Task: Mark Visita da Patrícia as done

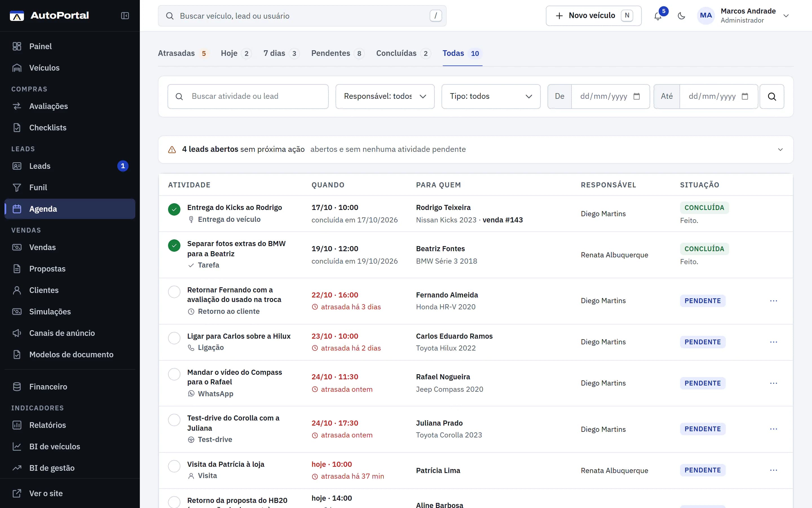Action: tap(174, 466)
